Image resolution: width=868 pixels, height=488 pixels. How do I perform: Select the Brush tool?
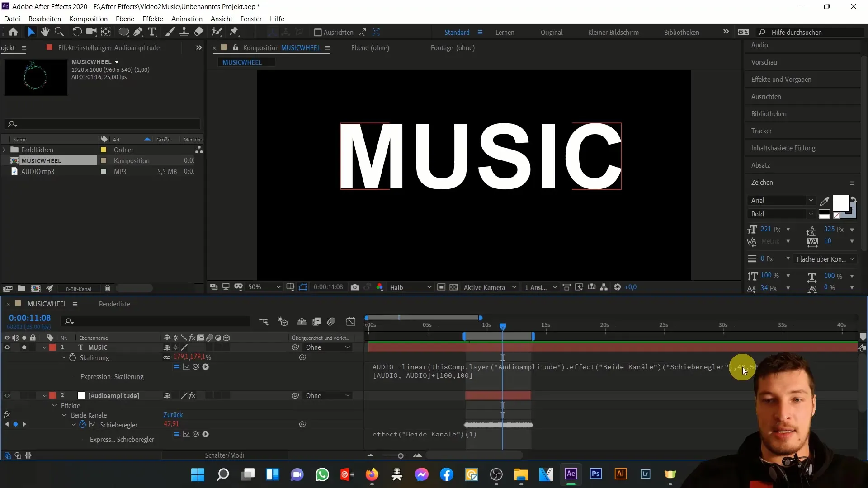point(170,32)
